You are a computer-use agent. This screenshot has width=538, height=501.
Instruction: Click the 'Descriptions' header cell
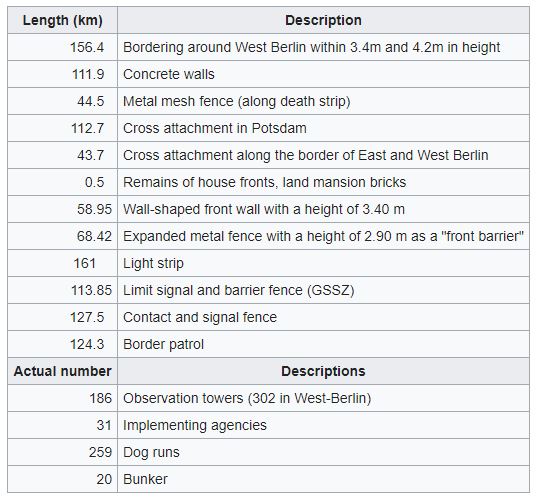[323, 371]
